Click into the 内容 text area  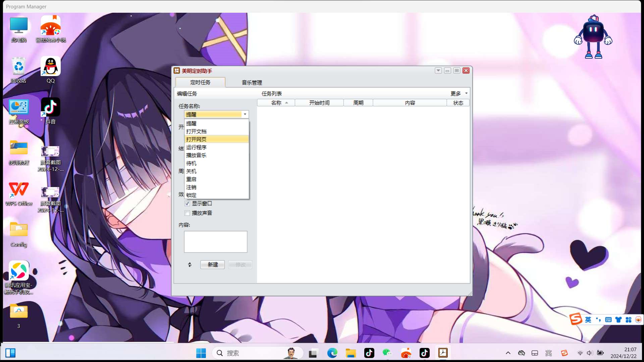[x=216, y=242]
